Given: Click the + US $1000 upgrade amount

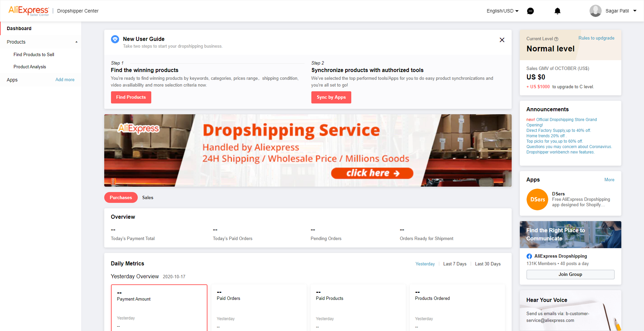Looking at the screenshot, I should pyautogui.click(x=538, y=87).
